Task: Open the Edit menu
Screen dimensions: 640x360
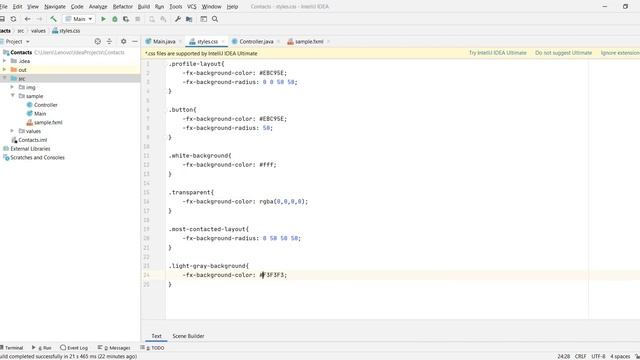Action: [x=18, y=7]
